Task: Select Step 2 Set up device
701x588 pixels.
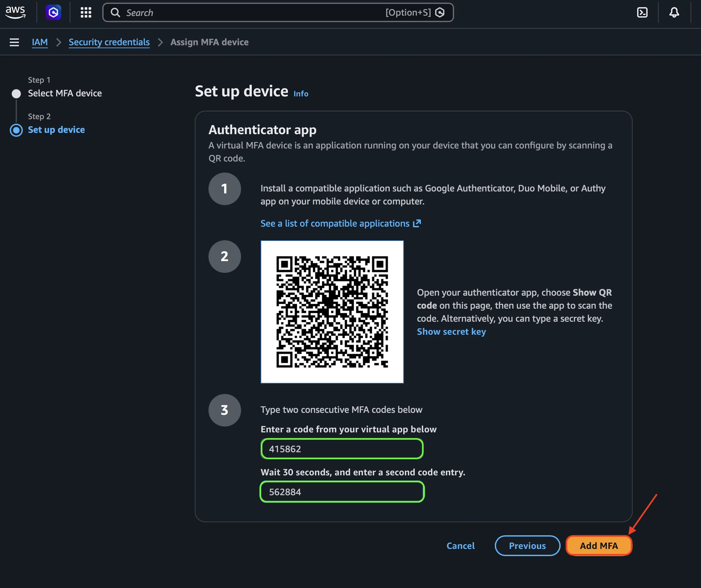Action: coord(56,130)
